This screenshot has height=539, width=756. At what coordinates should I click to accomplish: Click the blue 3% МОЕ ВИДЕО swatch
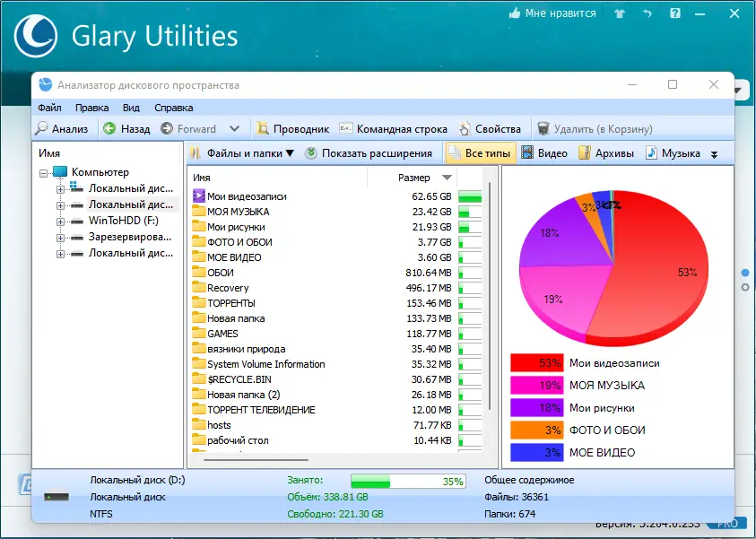536,453
